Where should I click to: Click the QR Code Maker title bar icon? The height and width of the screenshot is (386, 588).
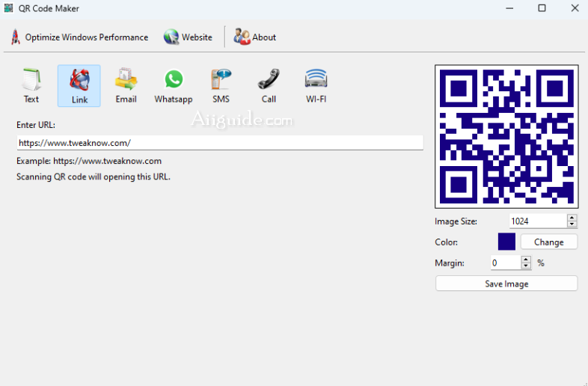coord(9,8)
